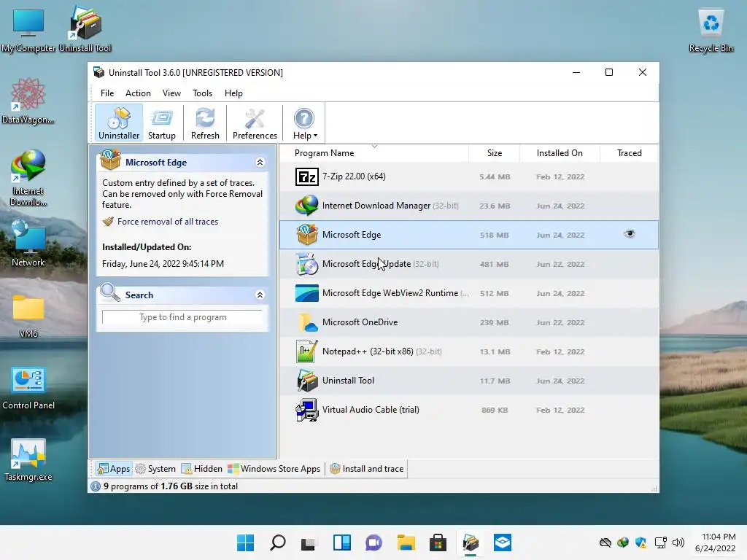Collapse the Search panel
The width and height of the screenshot is (747, 560).
260,295
